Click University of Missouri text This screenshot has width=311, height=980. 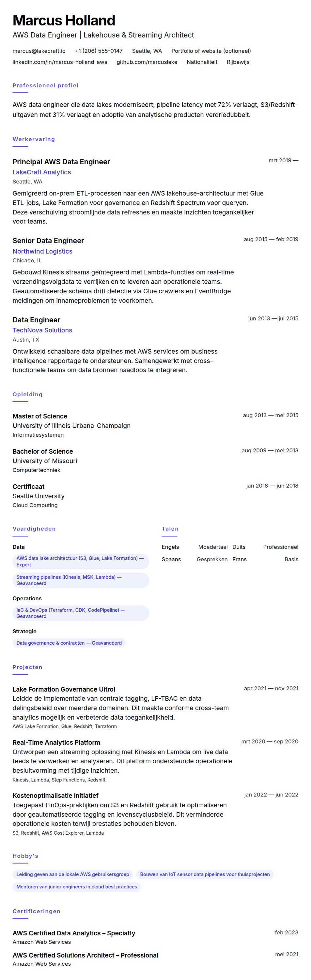tap(45, 461)
